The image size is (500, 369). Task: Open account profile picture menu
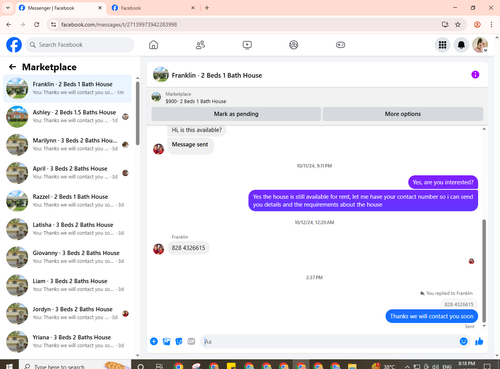[480, 45]
